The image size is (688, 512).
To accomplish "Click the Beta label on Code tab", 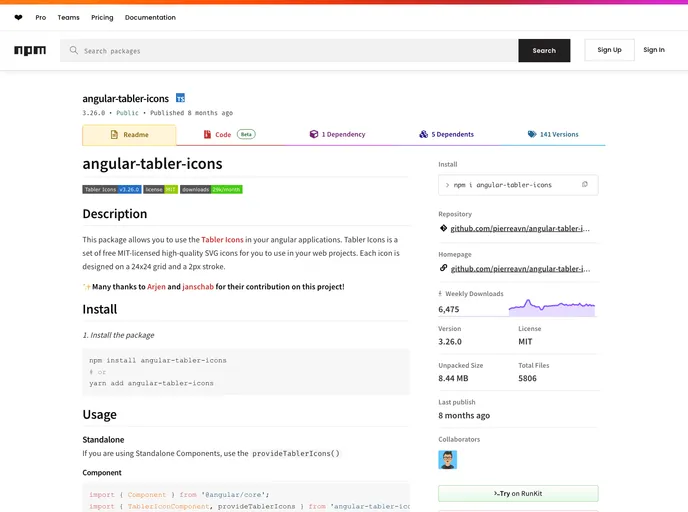I will [x=246, y=134].
